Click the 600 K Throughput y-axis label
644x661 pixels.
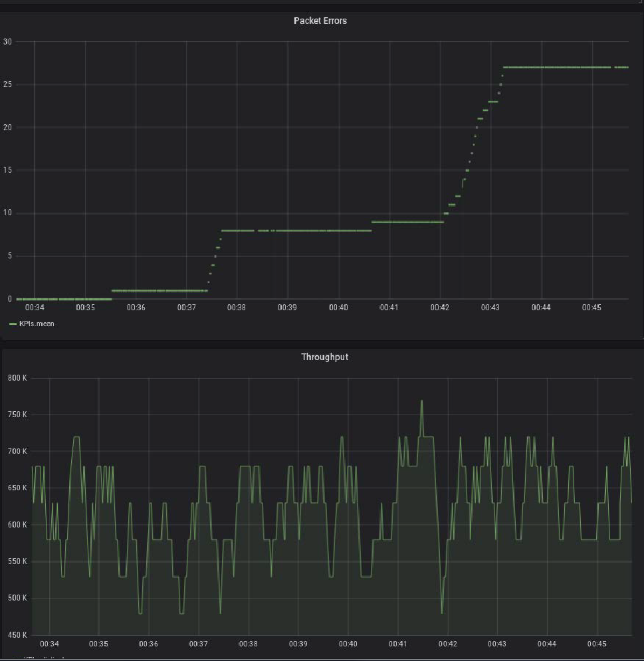pyautogui.click(x=17, y=525)
